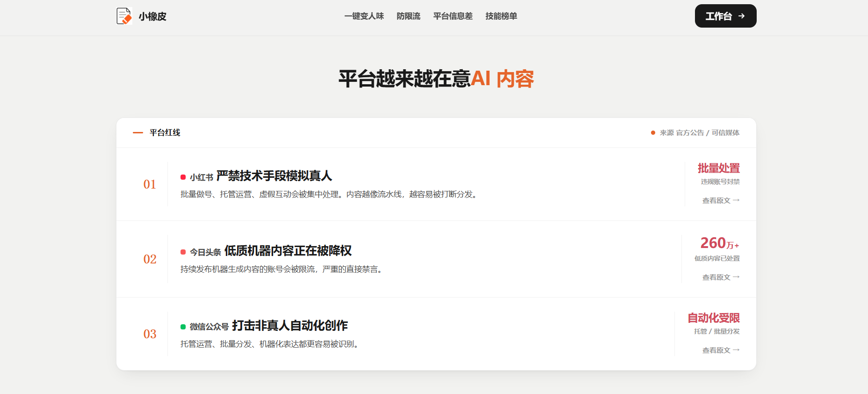Click the red dot beside 小红书

click(183, 177)
